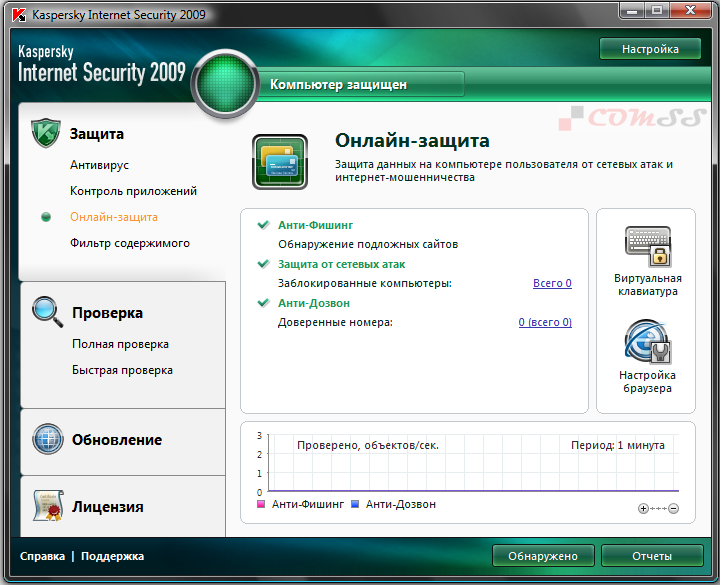This screenshot has height=585, width=720.
Task: Minimize the Kaspersky window
Action: click(632, 10)
